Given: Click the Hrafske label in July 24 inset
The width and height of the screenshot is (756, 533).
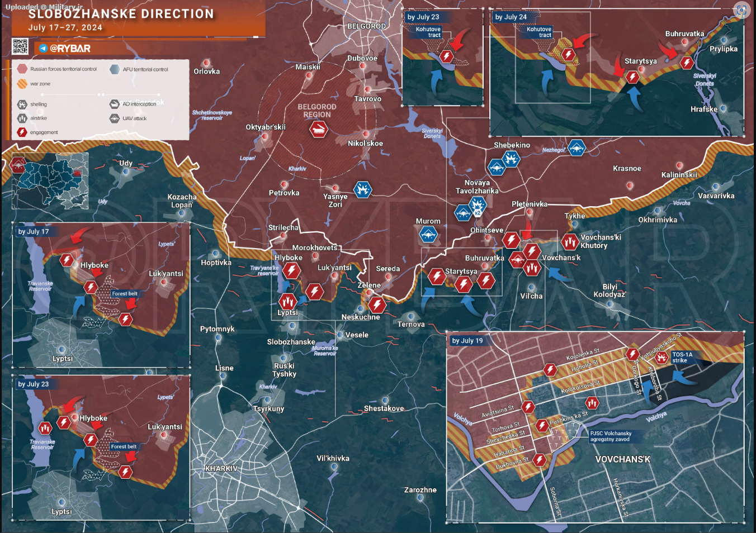Looking at the screenshot, I should pyautogui.click(x=704, y=109).
